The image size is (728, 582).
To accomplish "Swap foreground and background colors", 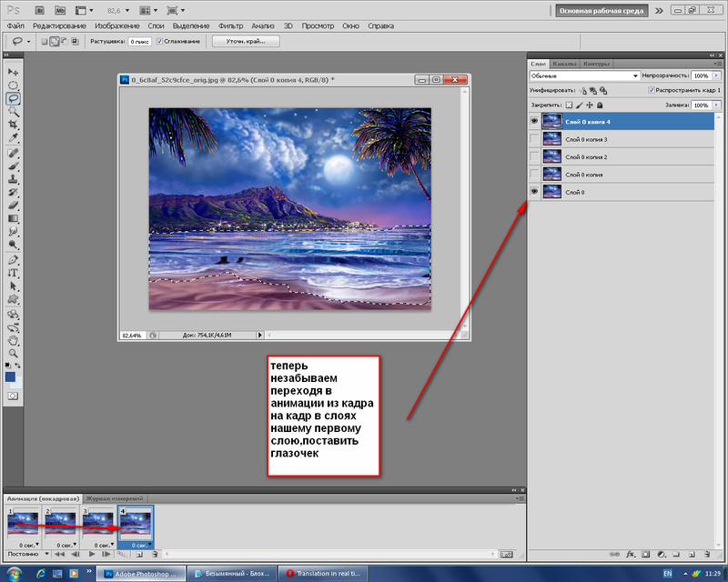I will point(17,366).
